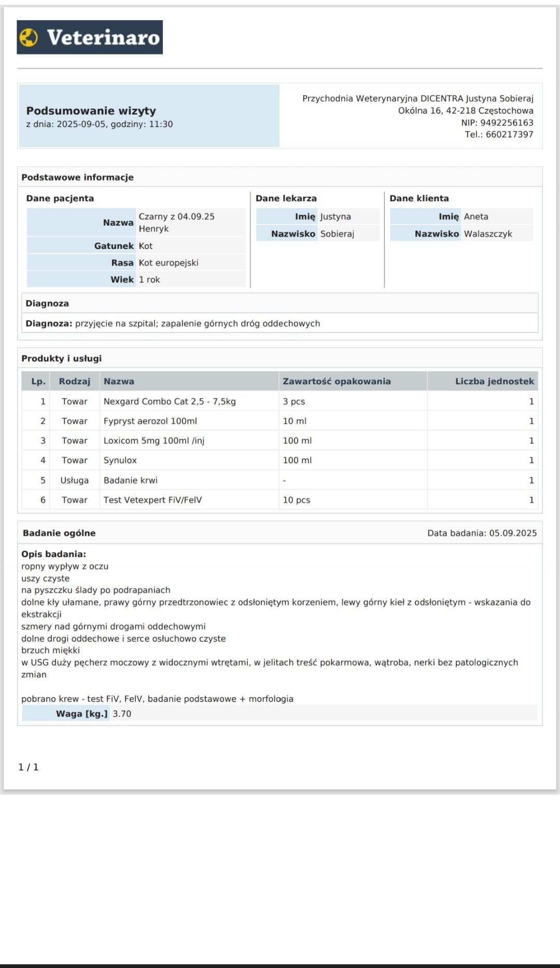Image resolution: width=560 pixels, height=968 pixels.
Task: Click 'Waga [kg.]' label
Action: click(x=82, y=714)
